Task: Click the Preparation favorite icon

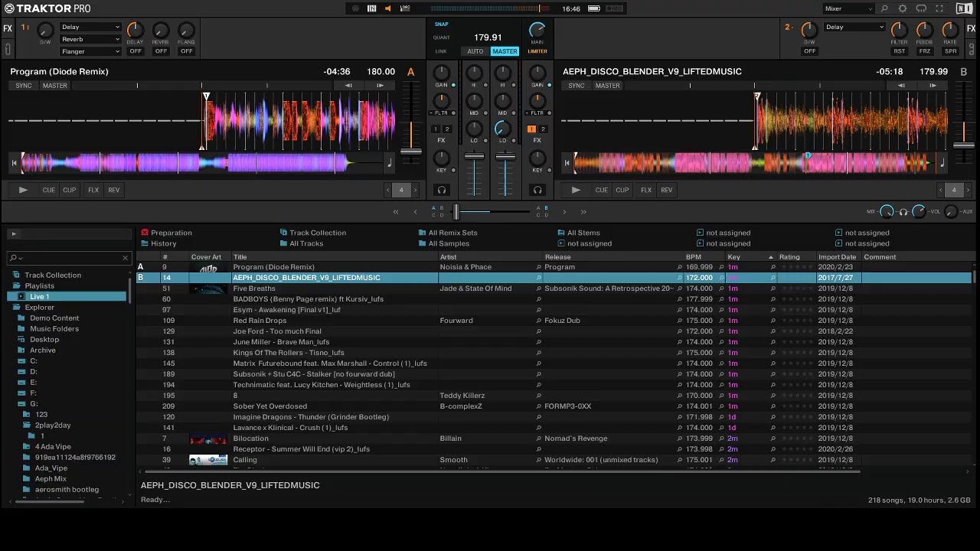Action: (145, 233)
